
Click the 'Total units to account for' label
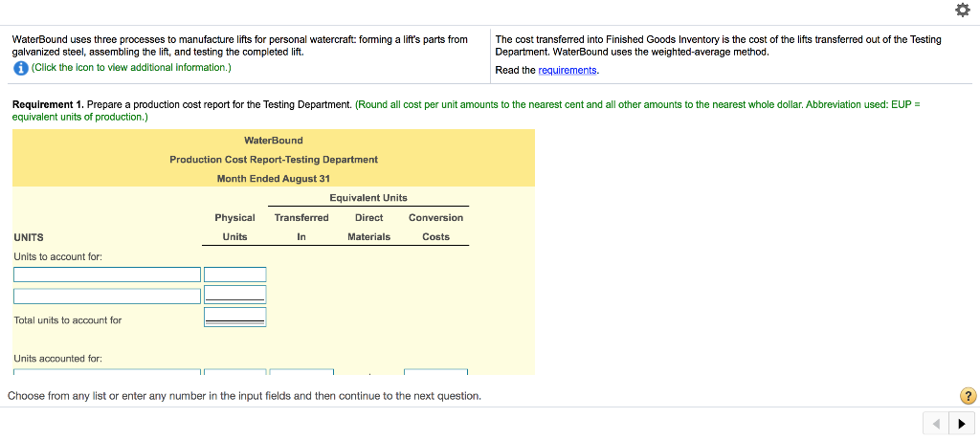tap(68, 320)
